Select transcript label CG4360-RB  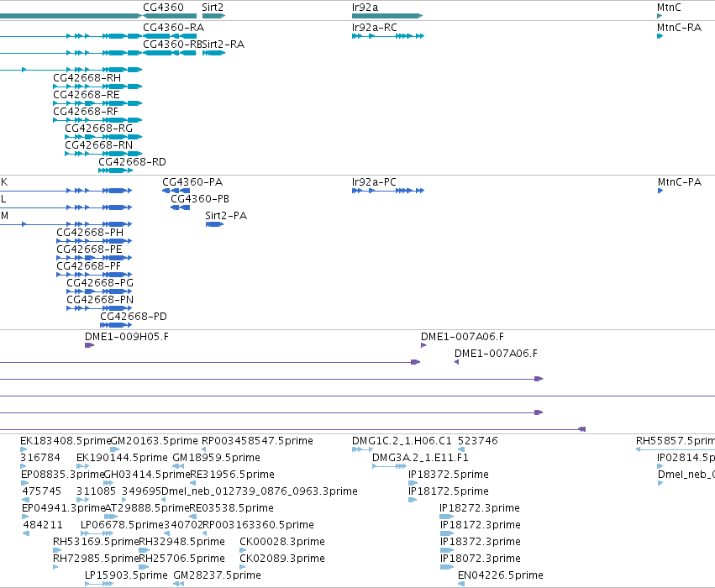[x=172, y=45]
